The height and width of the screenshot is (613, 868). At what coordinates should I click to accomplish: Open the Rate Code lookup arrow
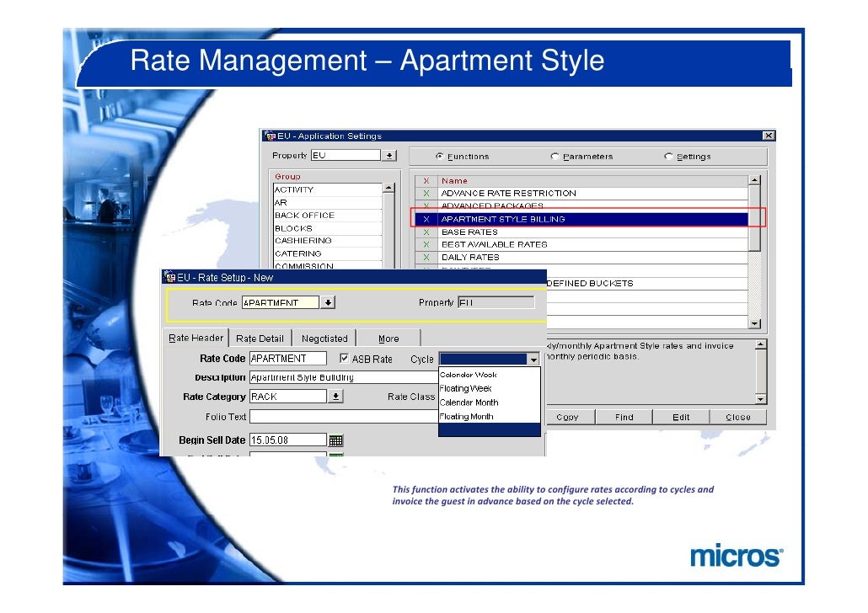coord(329,302)
